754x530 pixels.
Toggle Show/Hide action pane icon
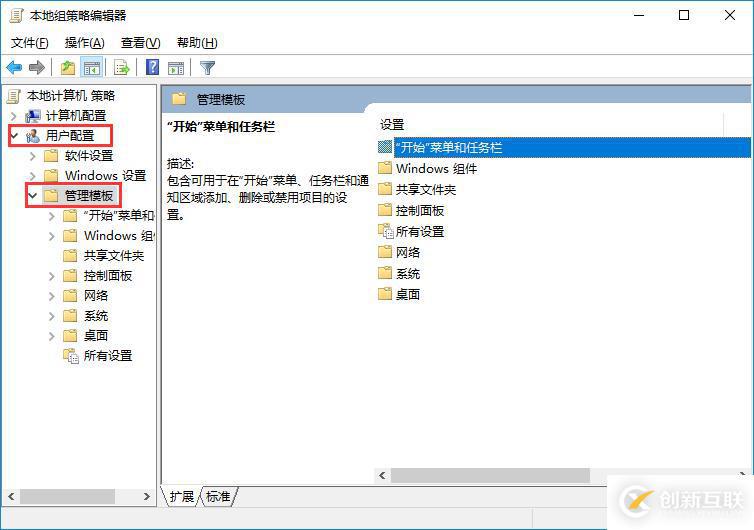(176, 68)
